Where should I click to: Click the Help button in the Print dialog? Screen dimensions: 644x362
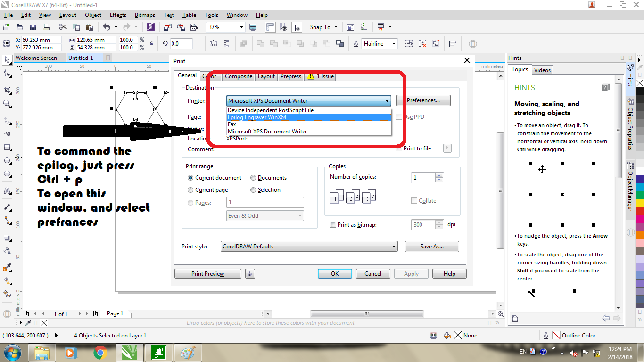point(449,274)
